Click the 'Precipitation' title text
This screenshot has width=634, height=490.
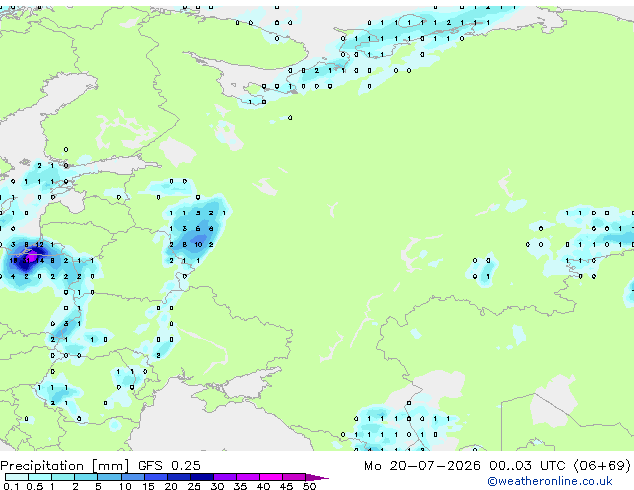click(x=42, y=466)
